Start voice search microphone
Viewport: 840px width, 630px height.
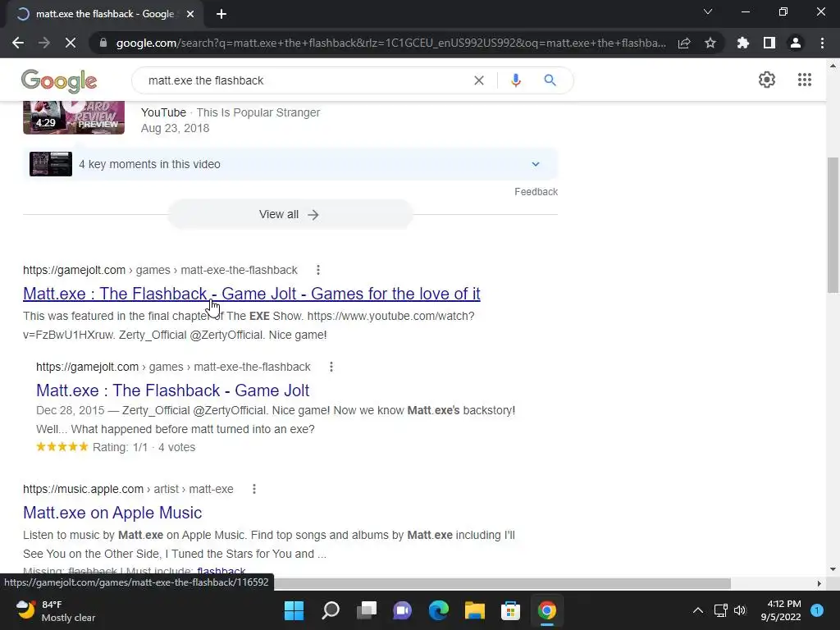pos(516,80)
